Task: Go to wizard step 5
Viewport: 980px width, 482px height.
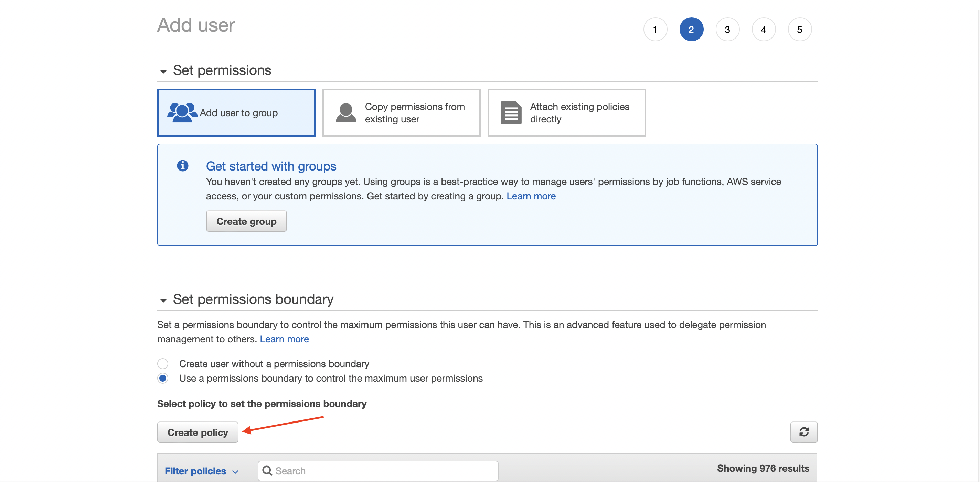Action: 800,29
